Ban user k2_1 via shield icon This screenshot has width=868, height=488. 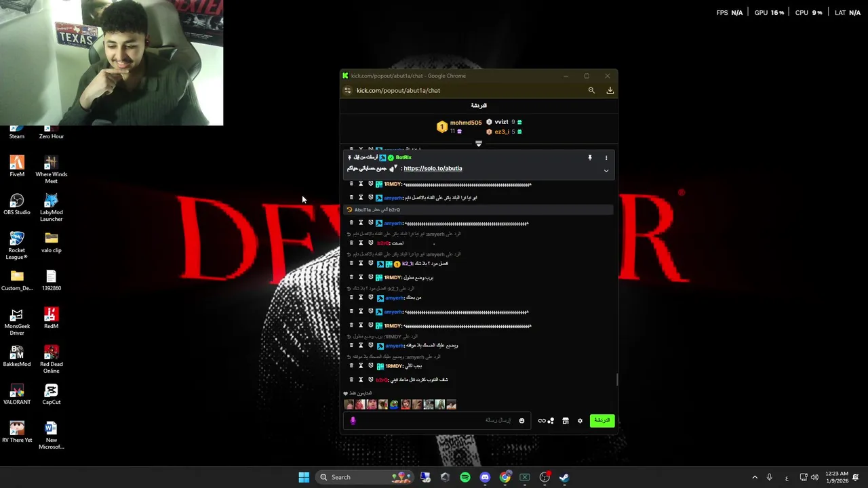click(371, 263)
